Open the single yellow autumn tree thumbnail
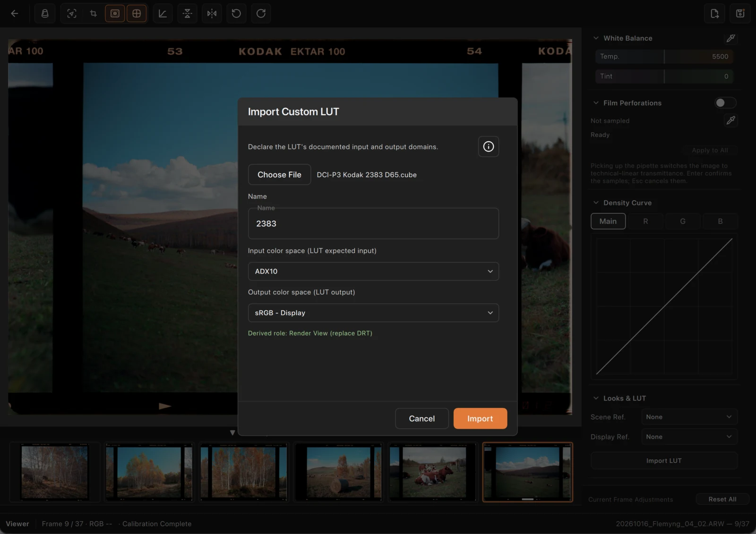This screenshot has height=534, width=756. coord(149,472)
